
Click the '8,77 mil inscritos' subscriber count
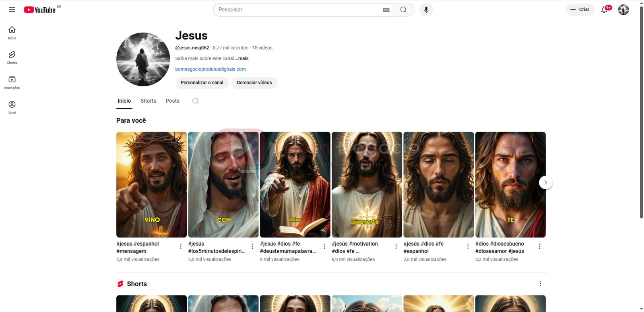[231, 48]
